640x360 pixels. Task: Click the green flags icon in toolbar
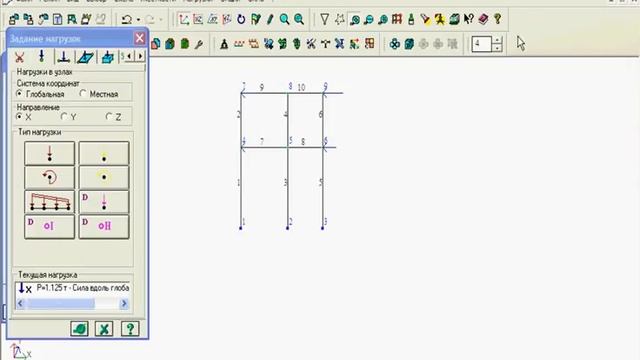256,19
